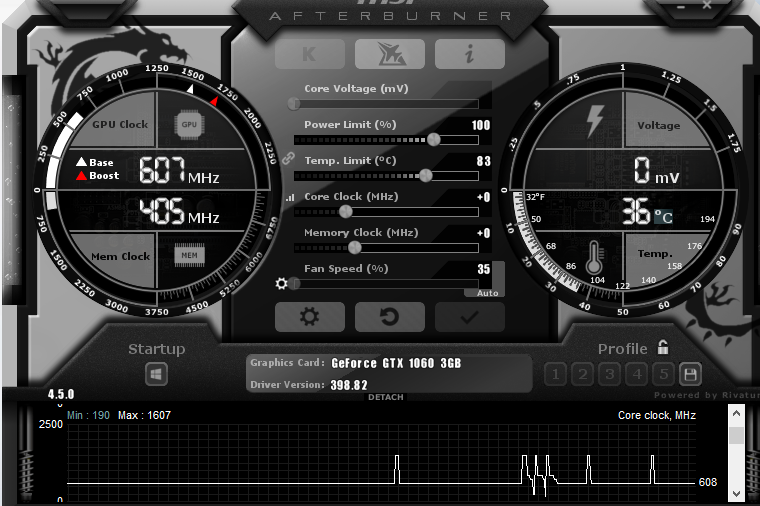Select profile slot 1
Screen dimensions: 760x506
(555, 374)
